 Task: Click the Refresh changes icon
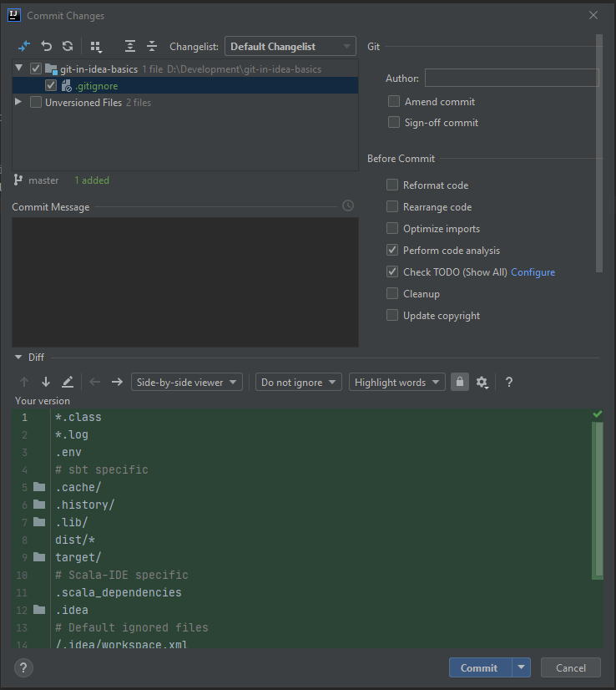point(68,46)
